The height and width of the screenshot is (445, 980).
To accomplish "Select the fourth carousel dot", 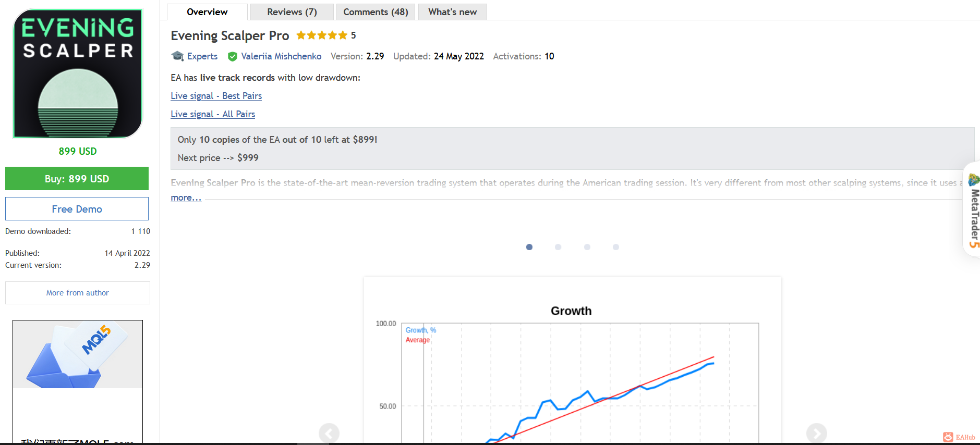I will coord(616,247).
